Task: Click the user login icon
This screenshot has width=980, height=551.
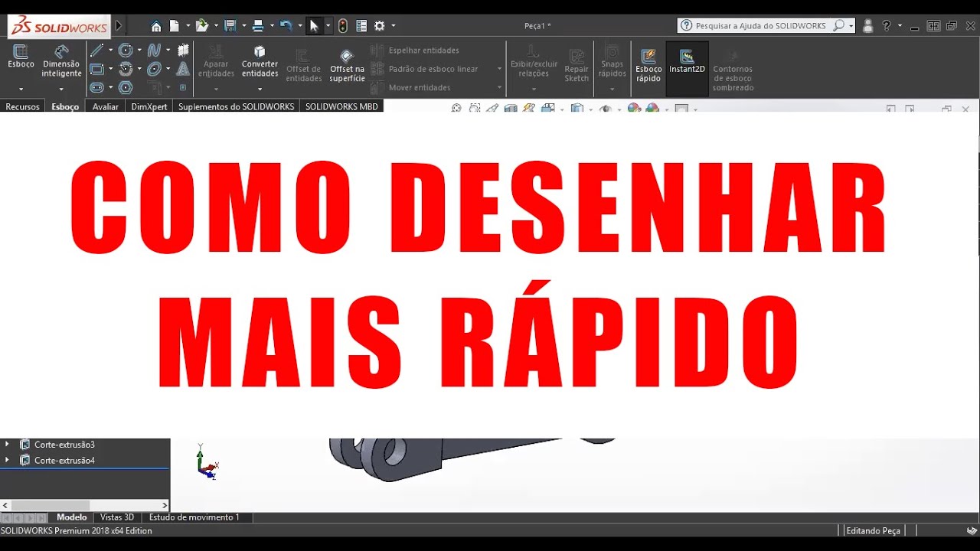Action: pos(867,25)
